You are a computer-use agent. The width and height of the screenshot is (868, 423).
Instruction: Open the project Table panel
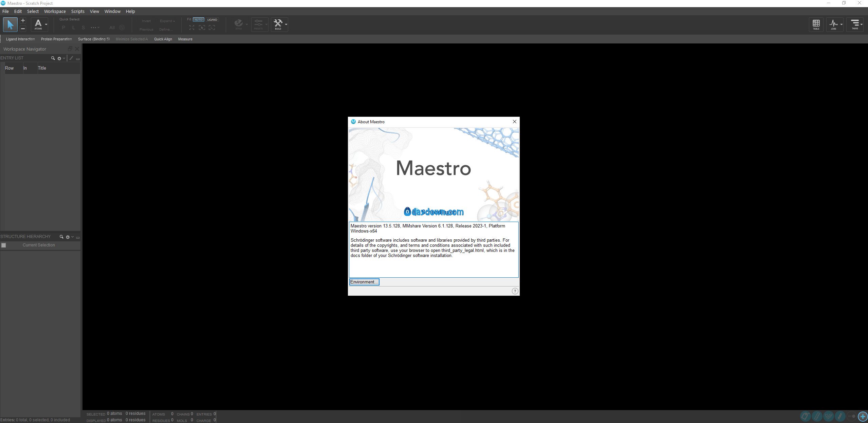[816, 24]
